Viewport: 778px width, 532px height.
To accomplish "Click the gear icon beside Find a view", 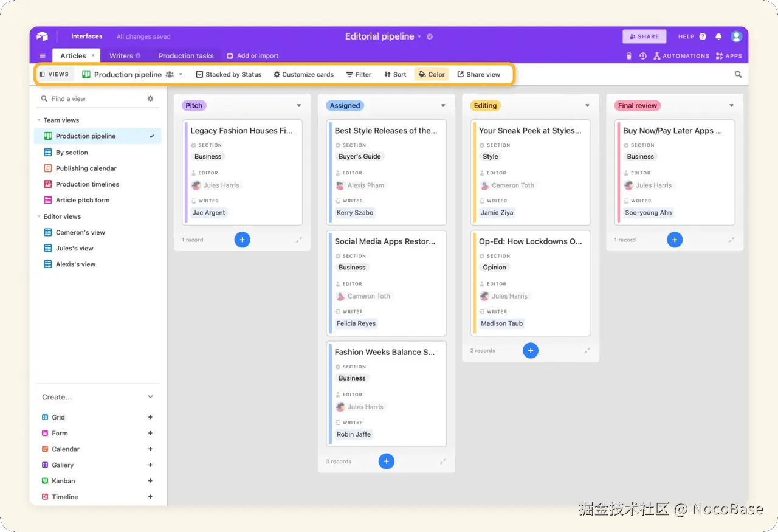I will tap(150, 98).
